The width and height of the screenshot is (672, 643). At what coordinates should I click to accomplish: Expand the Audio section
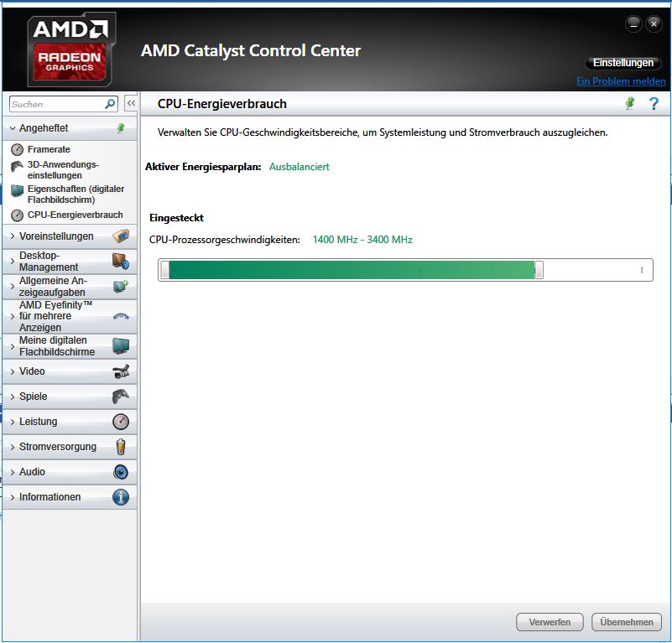13,472
